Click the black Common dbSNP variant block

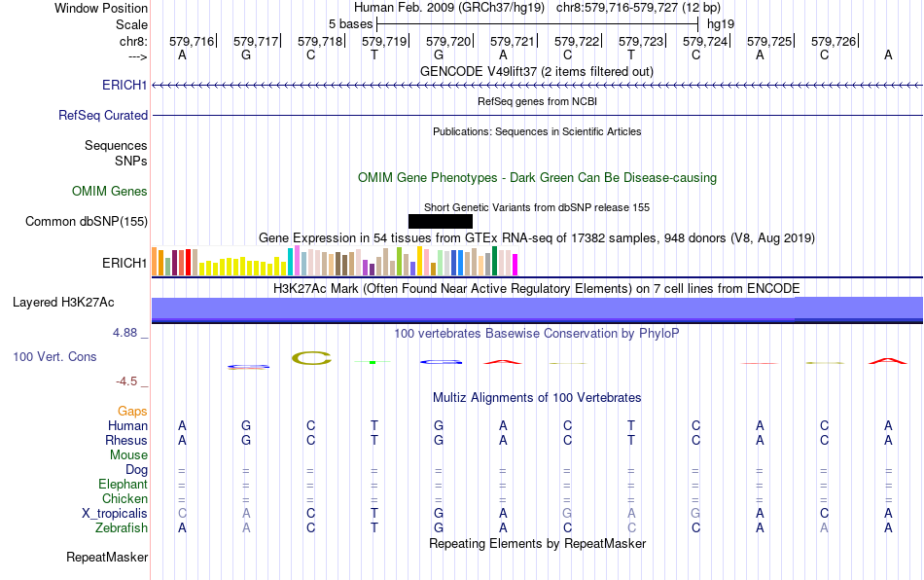tap(441, 221)
